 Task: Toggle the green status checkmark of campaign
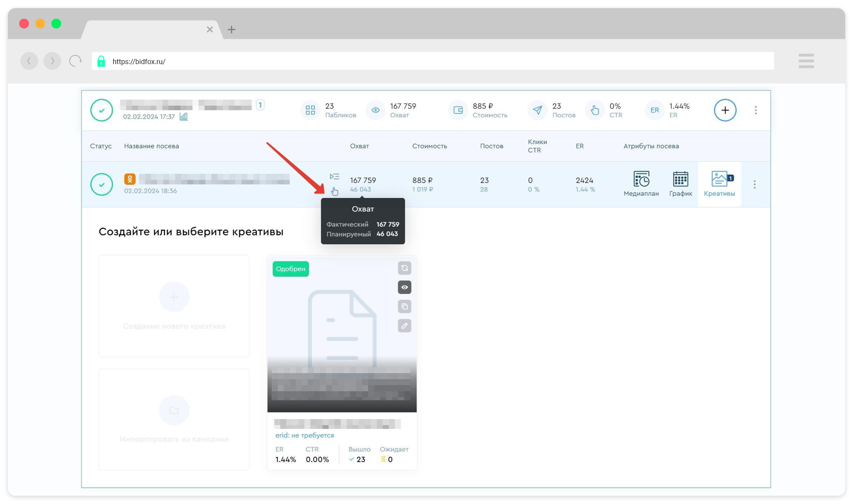point(102,110)
